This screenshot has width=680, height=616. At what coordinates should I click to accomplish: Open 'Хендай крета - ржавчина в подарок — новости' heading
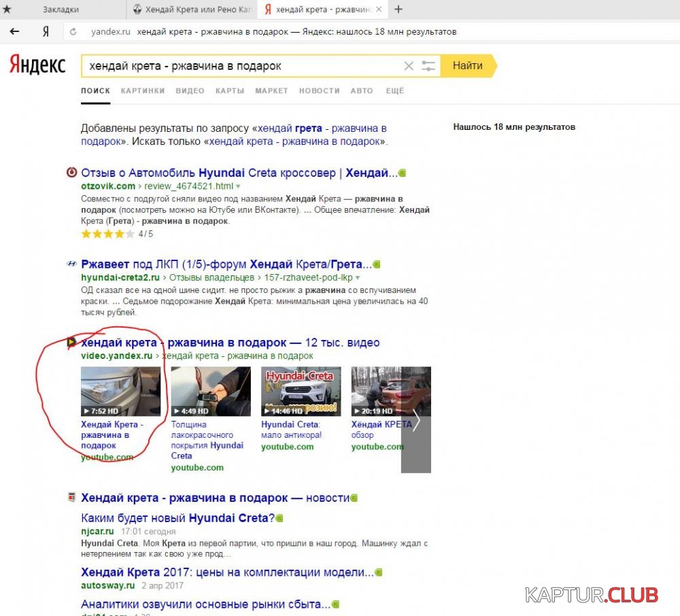215,498
